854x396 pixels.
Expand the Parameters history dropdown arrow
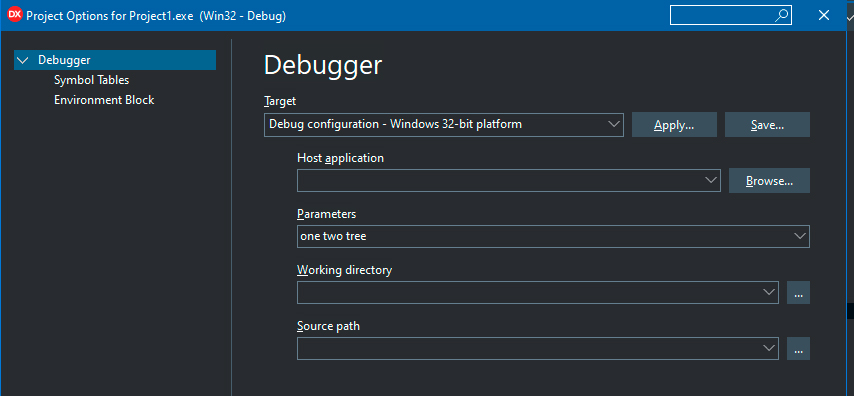tap(800, 236)
